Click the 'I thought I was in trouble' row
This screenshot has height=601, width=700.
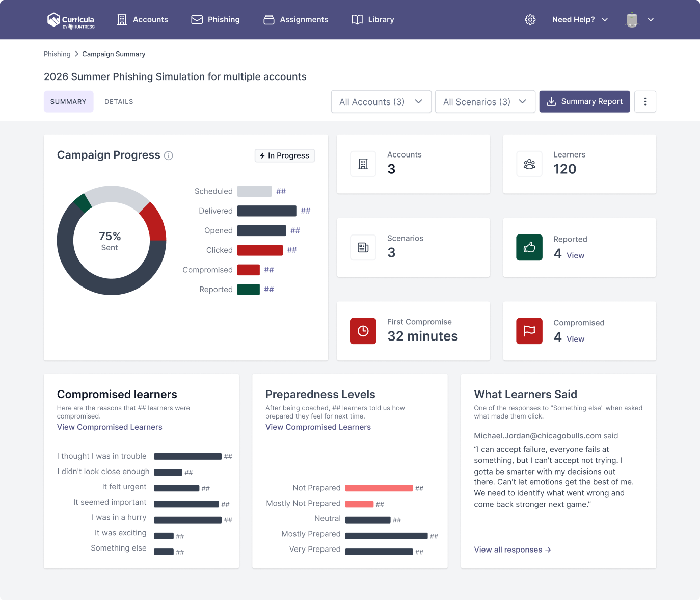tap(145, 456)
